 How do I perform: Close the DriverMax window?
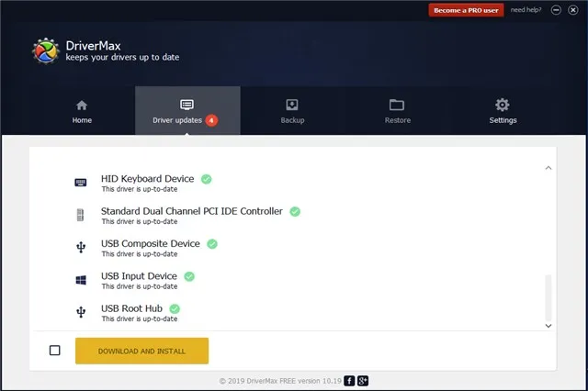coord(573,10)
